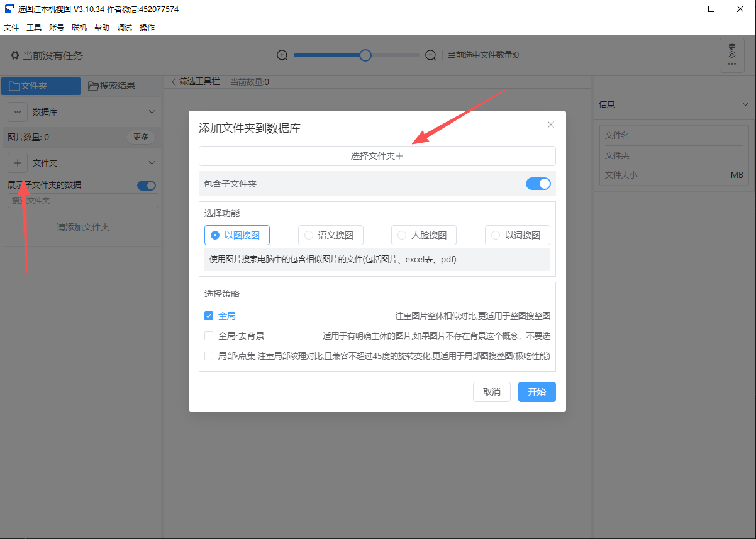Click the database three-dots icon button
The width and height of the screenshot is (756, 539).
[x=18, y=112]
